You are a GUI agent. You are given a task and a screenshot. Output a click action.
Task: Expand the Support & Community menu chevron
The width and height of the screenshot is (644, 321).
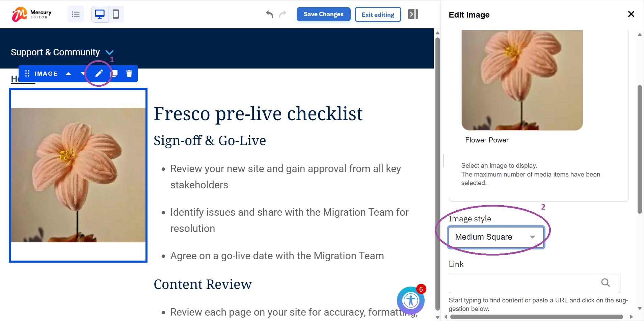pos(109,52)
